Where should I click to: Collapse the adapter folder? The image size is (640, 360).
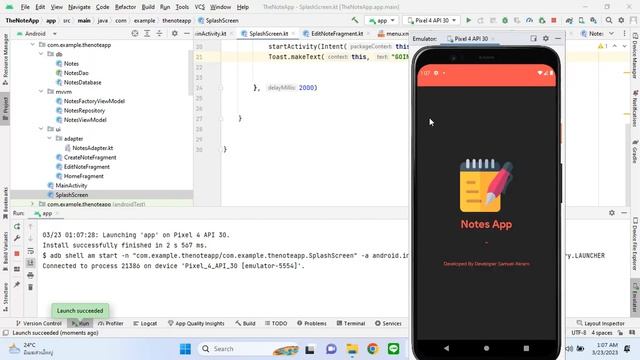[49, 139]
